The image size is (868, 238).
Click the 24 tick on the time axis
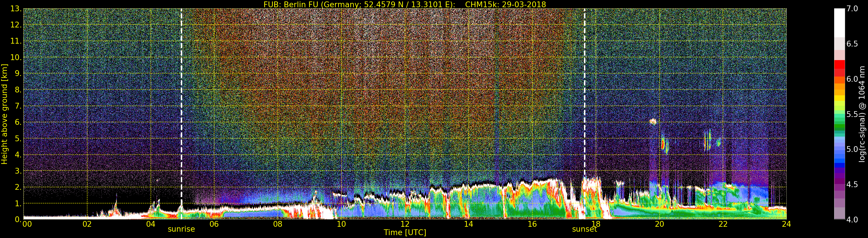786,224
